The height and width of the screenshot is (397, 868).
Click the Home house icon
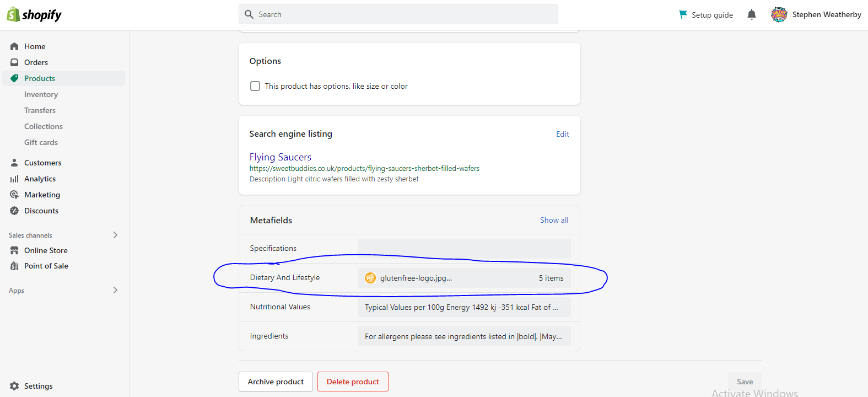14,46
